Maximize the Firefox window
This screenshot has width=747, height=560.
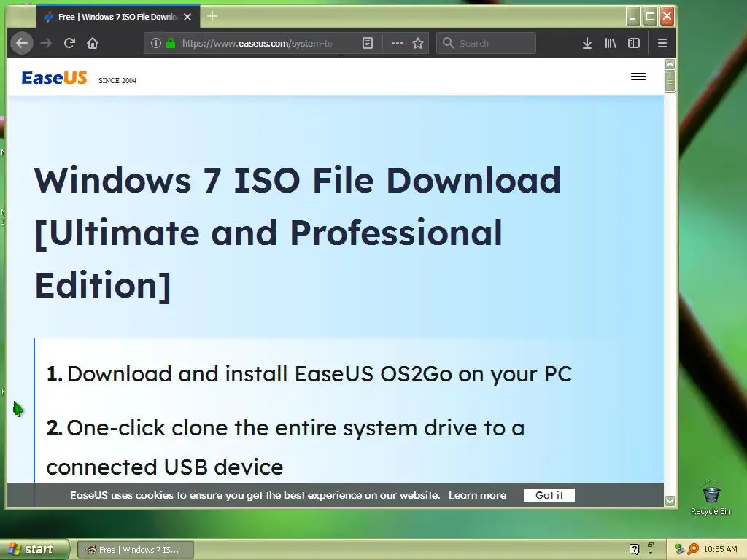click(x=650, y=17)
